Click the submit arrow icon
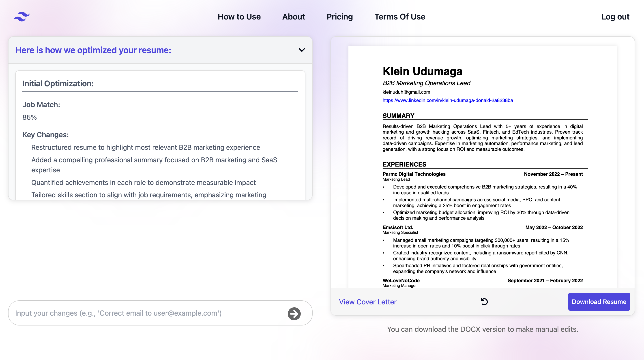 294,313
